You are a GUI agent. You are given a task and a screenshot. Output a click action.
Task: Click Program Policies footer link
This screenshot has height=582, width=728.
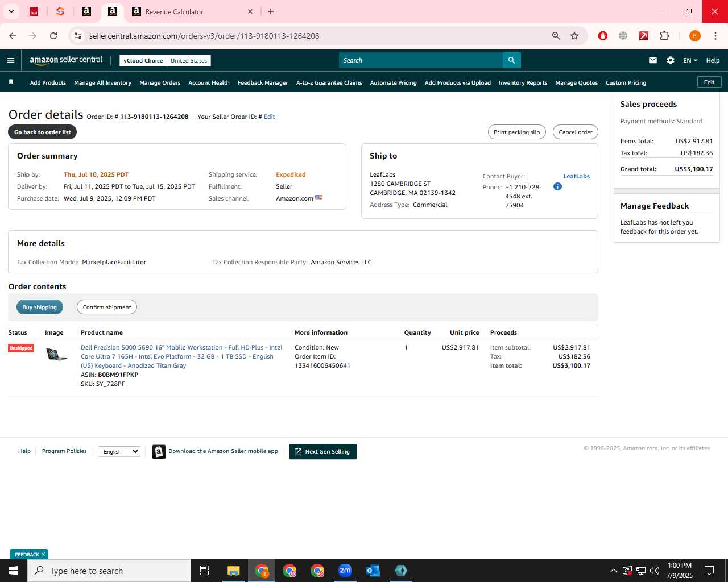click(64, 451)
